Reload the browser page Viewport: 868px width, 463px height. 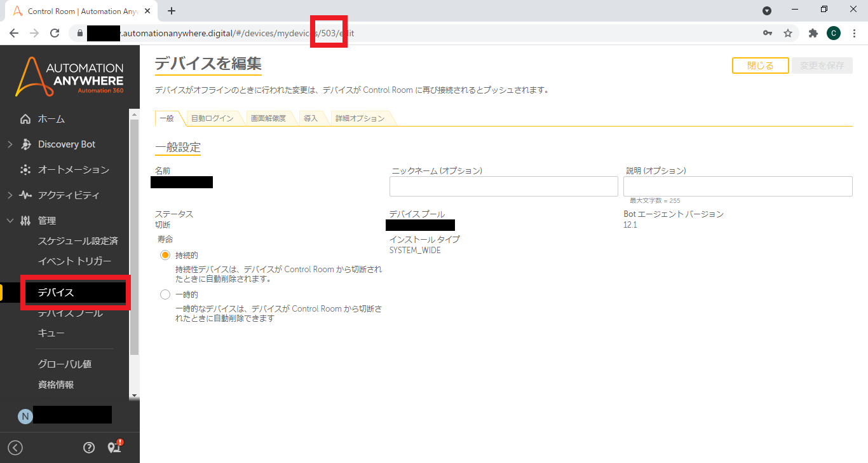click(55, 33)
